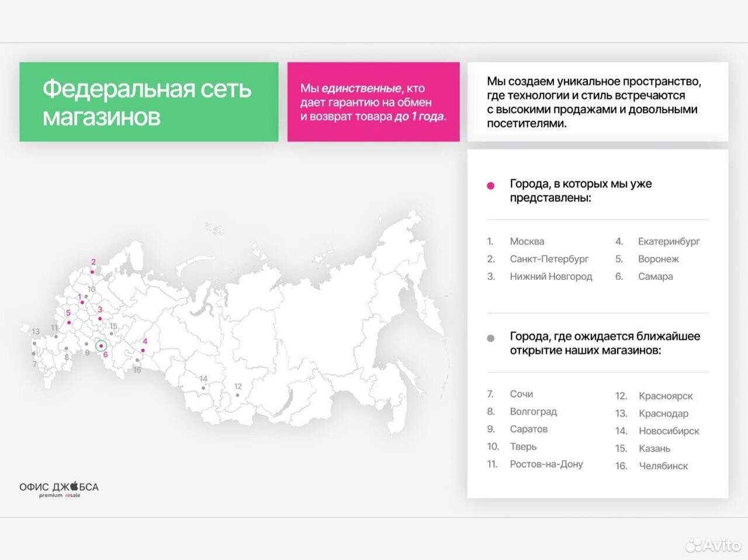Select the pink map marker numbered 2
The height and width of the screenshot is (560, 748).
point(92,272)
